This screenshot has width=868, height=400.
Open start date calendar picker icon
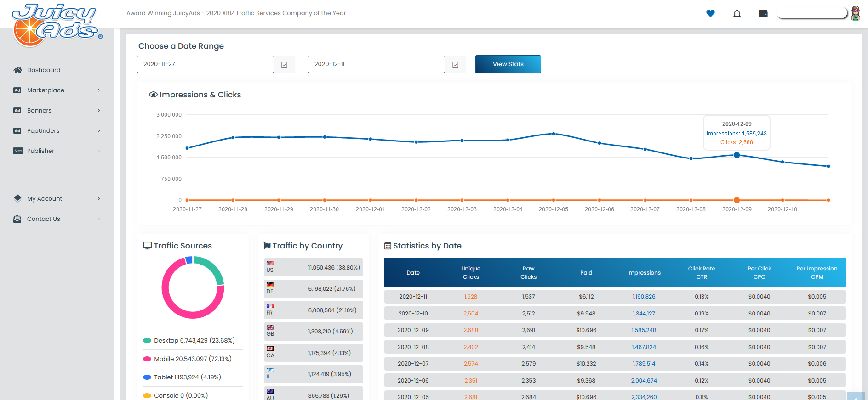[x=285, y=65]
